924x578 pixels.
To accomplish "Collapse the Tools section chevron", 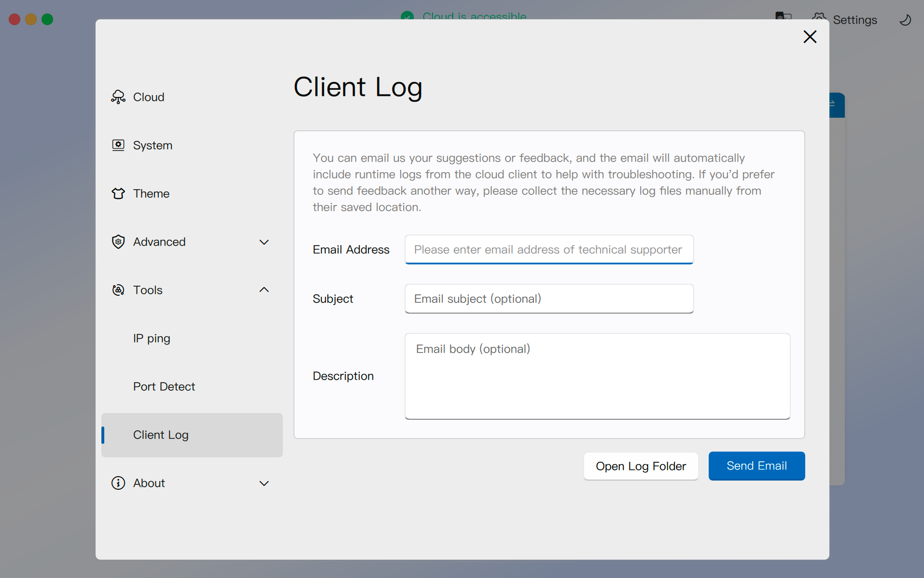I will pos(264,290).
